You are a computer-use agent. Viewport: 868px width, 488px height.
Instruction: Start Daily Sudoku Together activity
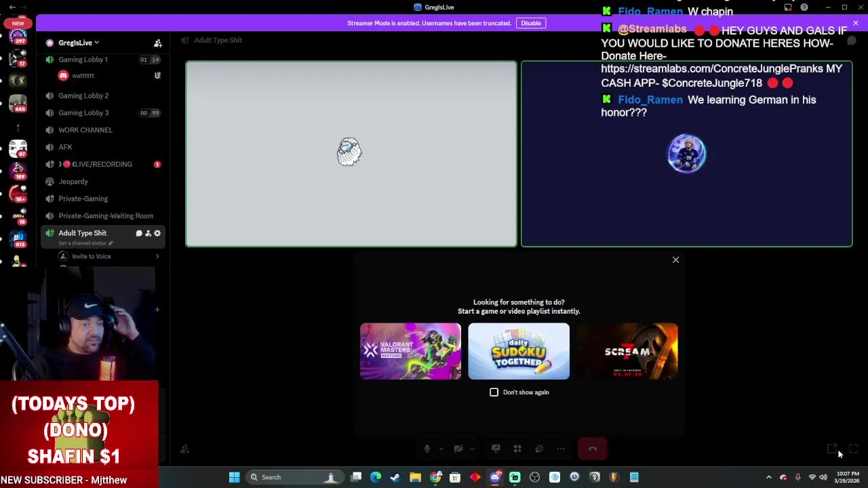(x=519, y=351)
